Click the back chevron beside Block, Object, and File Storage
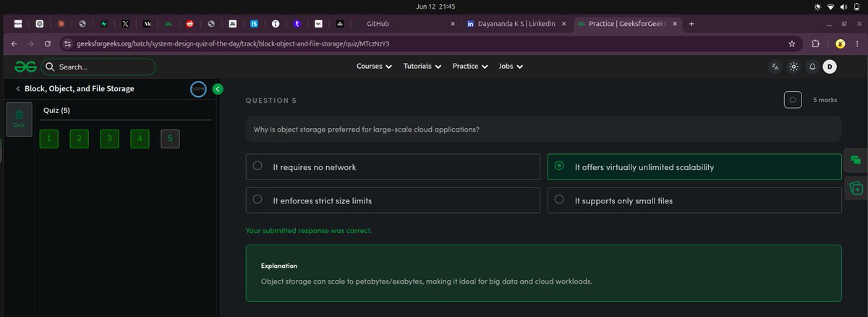868x317 pixels. click(x=17, y=89)
